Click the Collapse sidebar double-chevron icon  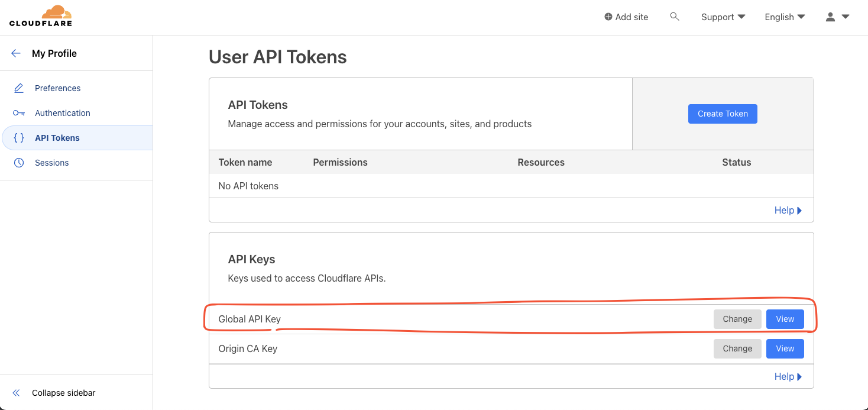point(17,393)
